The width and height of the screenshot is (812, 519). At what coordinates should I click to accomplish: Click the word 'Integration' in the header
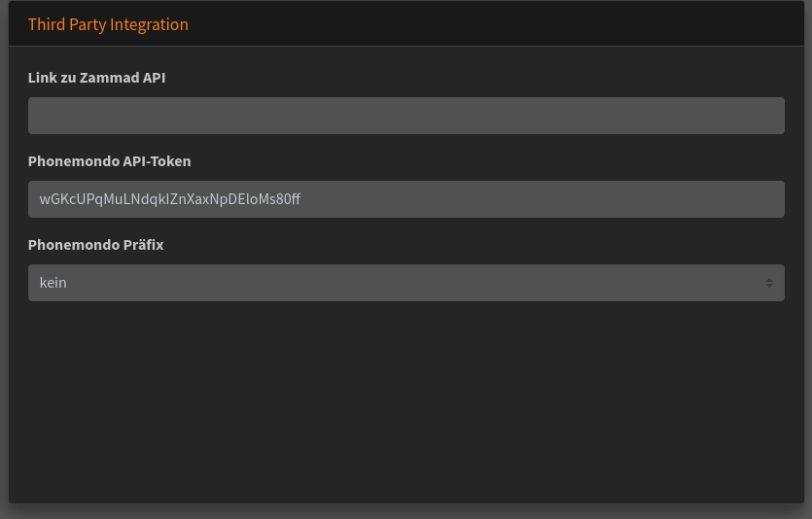[x=149, y=24]
